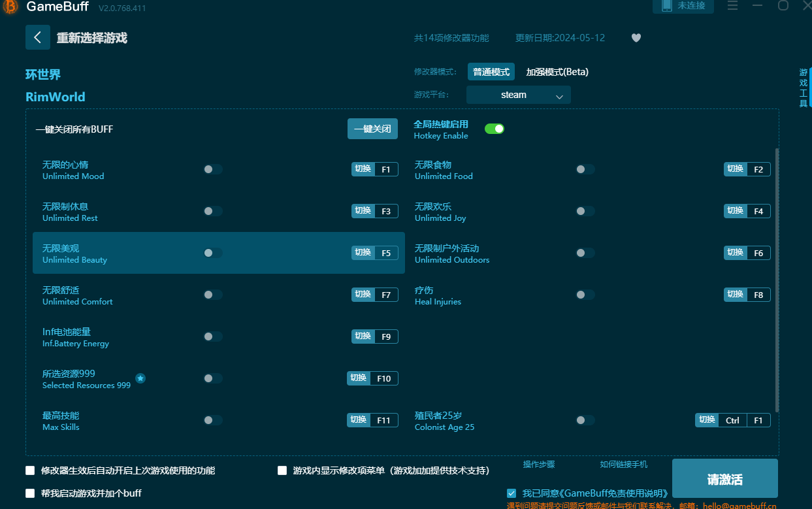
Task: Open the hamburger menu in title bar
Action: pos(732,5)
